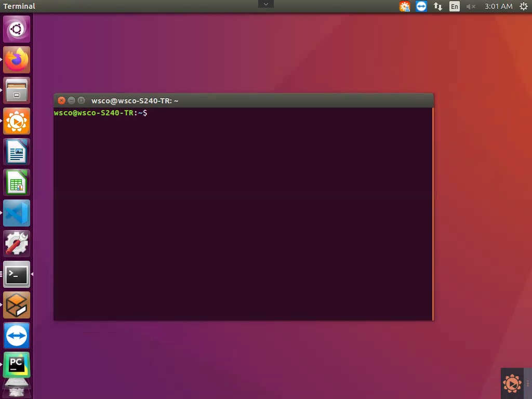Viewport: 532px width, 399px height.
Task: Click the system tools gear icon in dock
Action: (17, 243)
